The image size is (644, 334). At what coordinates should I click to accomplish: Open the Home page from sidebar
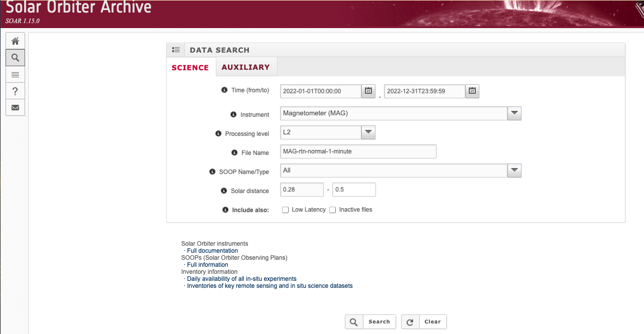point(15,41)
